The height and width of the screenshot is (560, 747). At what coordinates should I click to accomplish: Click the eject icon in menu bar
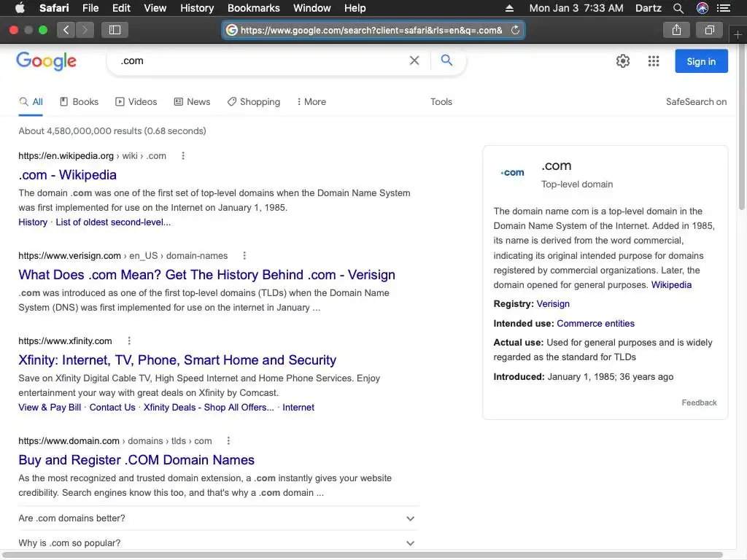click(x=509, y=8)
